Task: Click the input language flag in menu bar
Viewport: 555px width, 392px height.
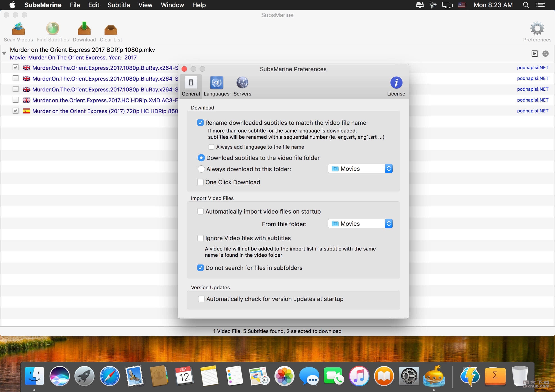Action: 462,5
